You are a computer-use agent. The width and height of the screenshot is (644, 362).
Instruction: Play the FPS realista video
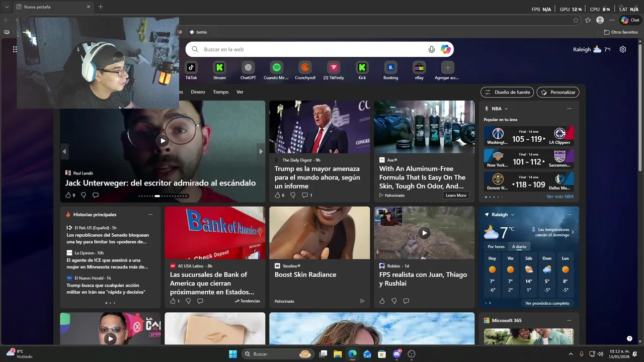[424, 233]
